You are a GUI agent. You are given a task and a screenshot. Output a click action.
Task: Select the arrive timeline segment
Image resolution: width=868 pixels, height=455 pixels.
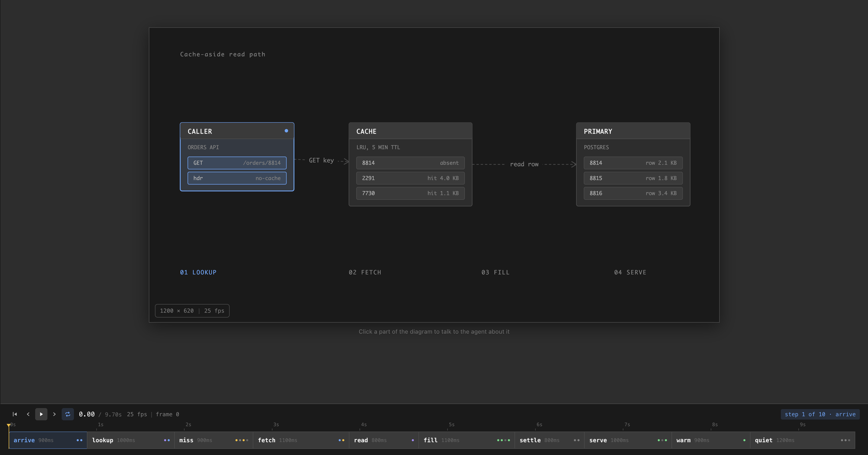(48, 440)
